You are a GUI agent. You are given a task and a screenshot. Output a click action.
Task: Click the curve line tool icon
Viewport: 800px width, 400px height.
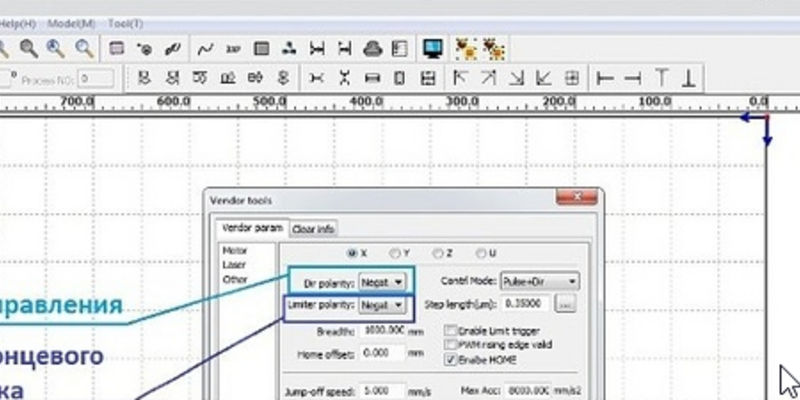(206, 48)
